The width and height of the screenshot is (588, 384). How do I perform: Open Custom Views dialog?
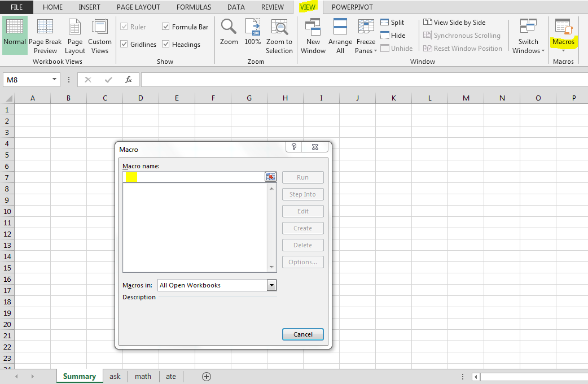(x=100, y=36)
